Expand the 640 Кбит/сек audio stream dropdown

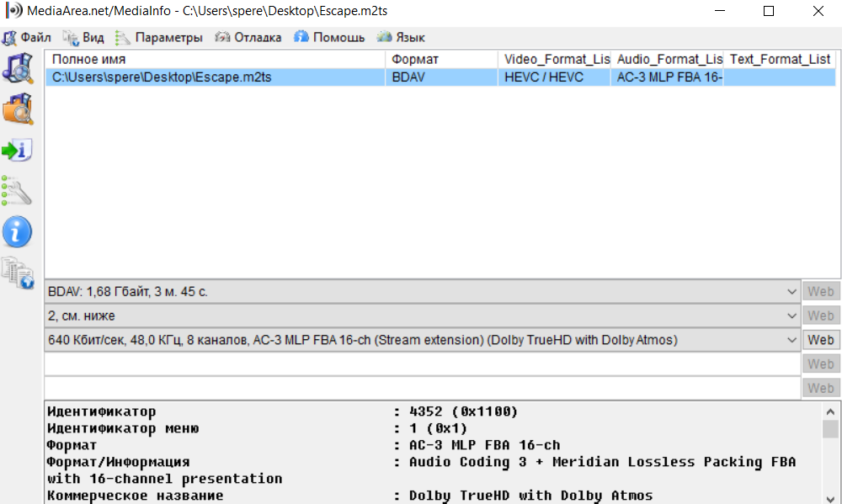click(x=791, y=341)
